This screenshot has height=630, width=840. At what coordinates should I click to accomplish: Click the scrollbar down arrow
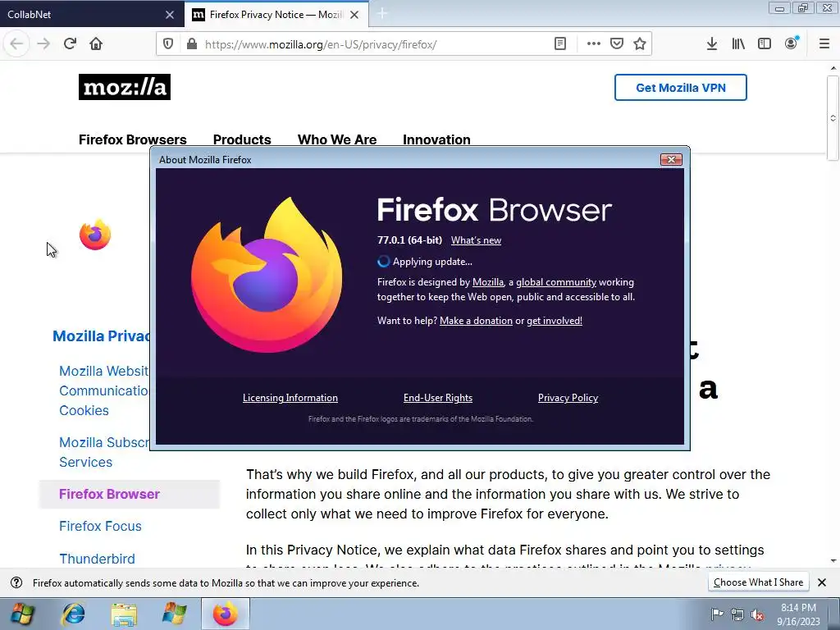pyautogui.click(x=833, y=561)
